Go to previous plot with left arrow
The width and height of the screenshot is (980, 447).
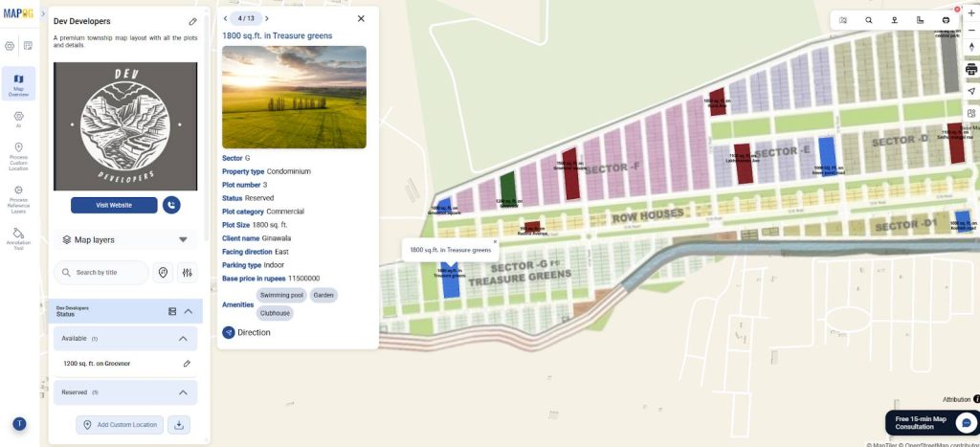pos(225,19)
